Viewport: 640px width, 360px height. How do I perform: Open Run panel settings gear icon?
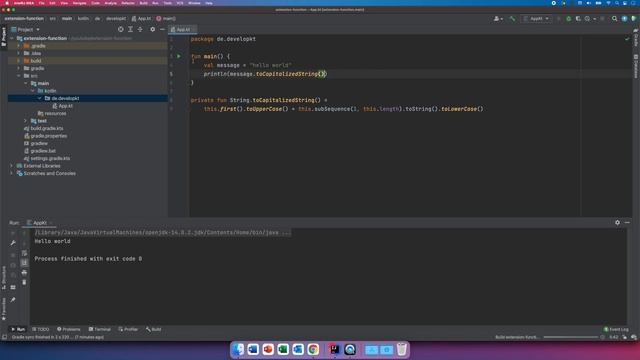(x=617, y=222)
